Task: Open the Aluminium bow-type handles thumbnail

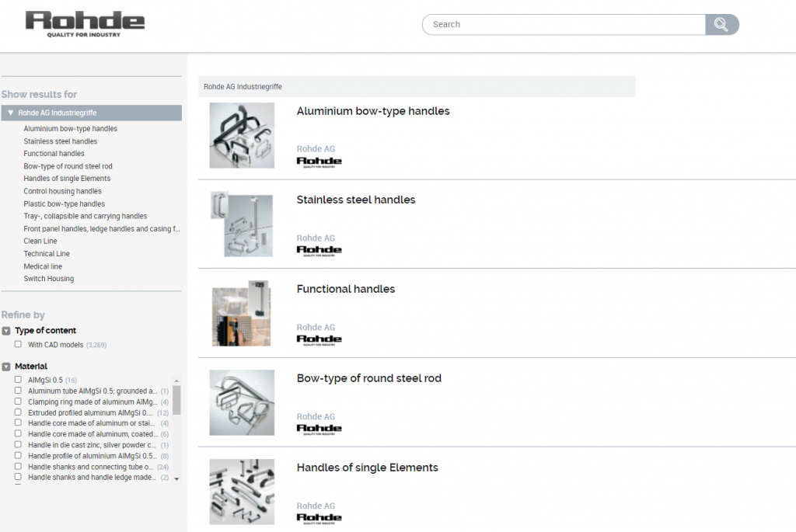Action: 242,135
